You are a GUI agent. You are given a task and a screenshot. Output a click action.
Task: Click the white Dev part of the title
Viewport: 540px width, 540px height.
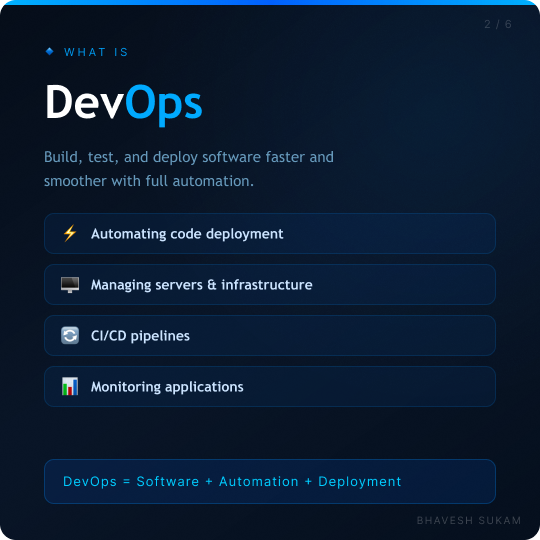[x=85, y=102]
